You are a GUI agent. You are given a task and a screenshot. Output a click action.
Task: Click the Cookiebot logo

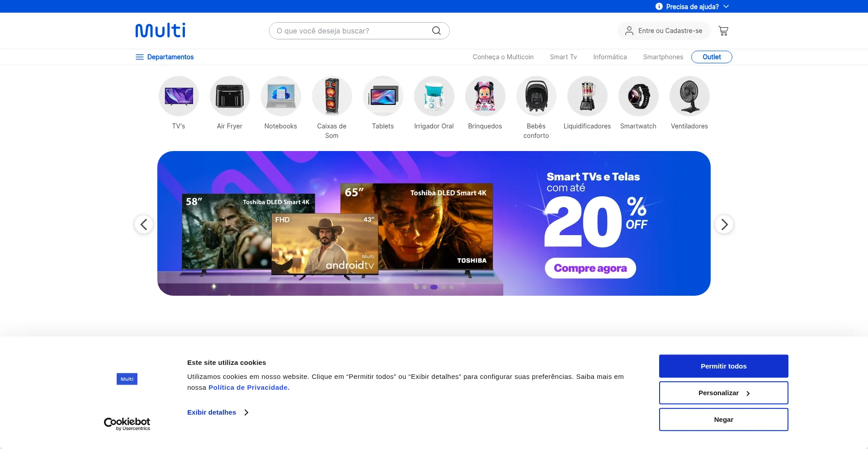point(127,424)
